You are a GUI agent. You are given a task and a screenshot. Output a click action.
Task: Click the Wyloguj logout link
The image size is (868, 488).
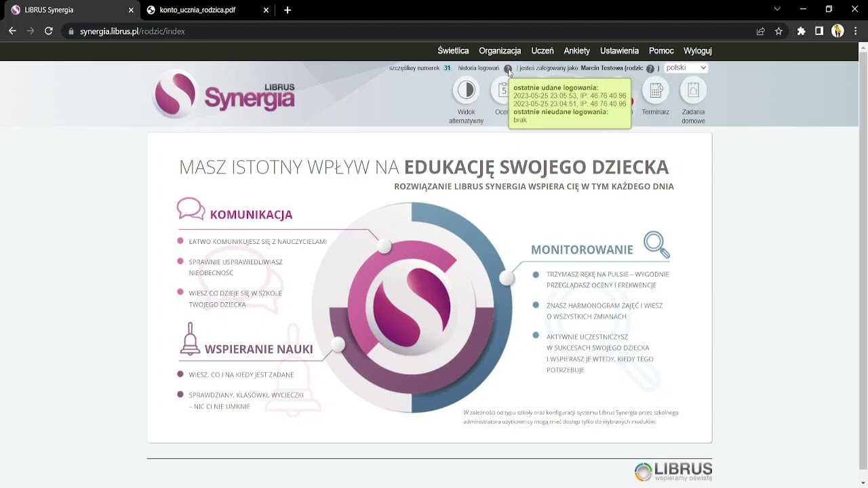(698, 51)
